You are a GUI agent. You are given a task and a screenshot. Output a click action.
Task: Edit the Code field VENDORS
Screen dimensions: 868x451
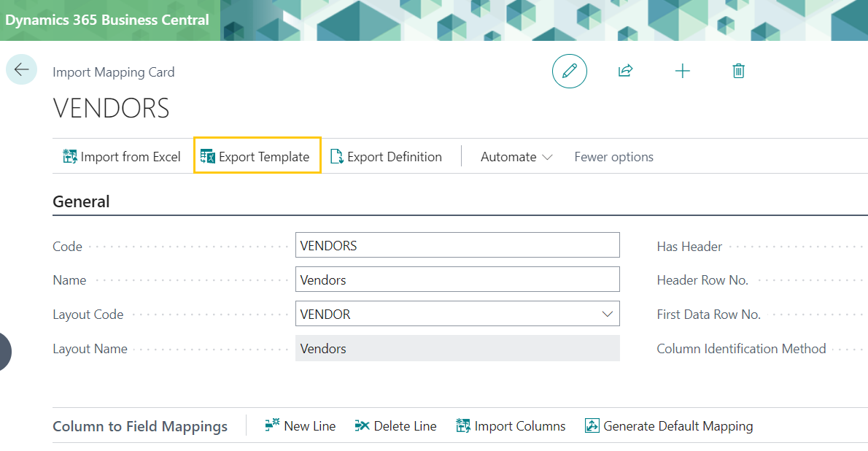[457, 245]
